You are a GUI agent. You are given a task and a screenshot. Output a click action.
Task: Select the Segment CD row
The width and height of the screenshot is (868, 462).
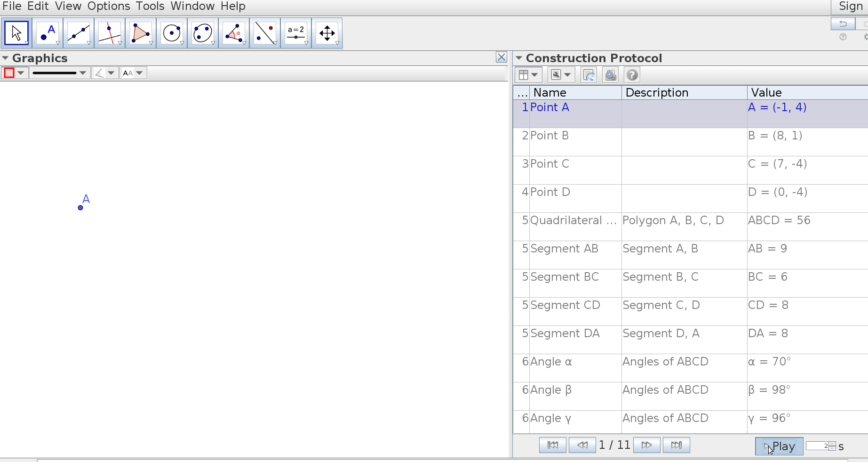(x=691, y=311)
